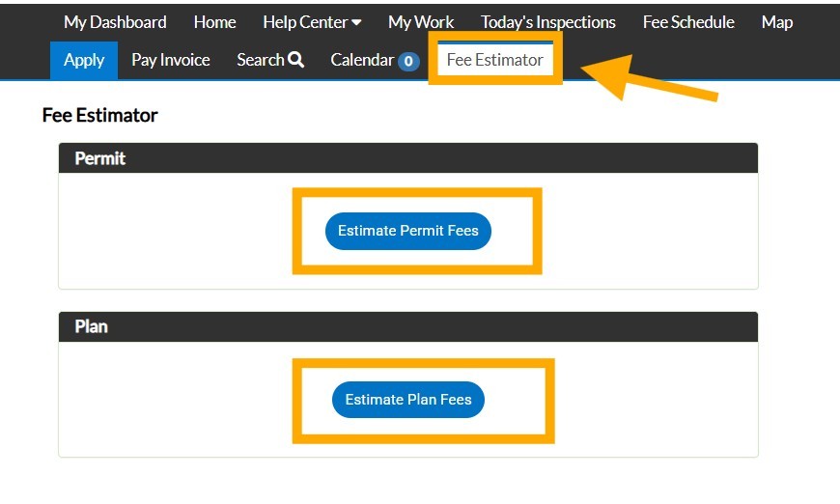View Today's Inspections
This screenshot has width=840, height=504.
pyautogui.click(x=547, y=22)
